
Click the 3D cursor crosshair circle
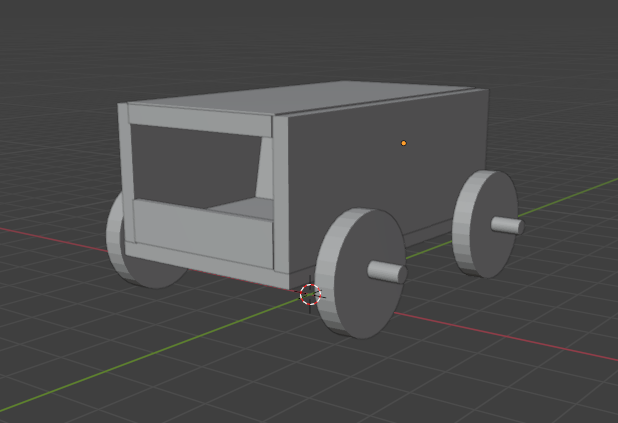click(x=310, y=294)
